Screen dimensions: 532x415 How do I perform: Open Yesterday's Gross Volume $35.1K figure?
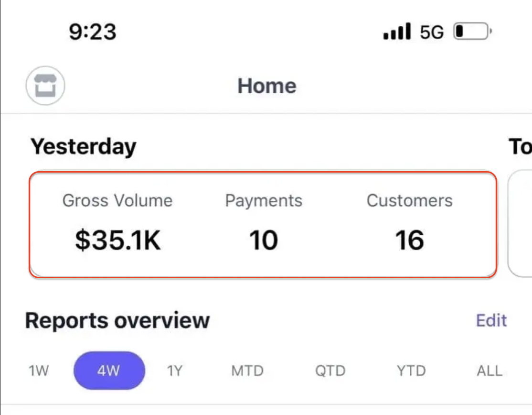[117, 240]
